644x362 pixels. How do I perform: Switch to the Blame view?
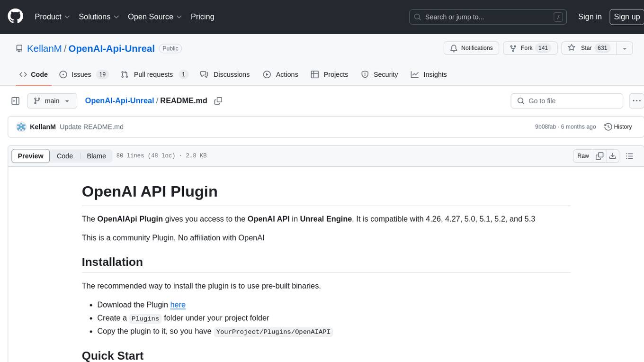(x=96, y=156)
